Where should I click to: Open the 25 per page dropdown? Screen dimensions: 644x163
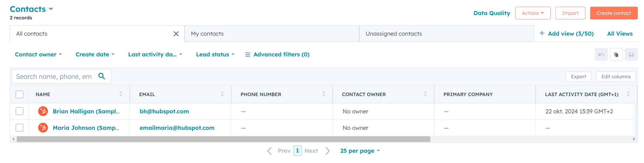tap(360, 151)
